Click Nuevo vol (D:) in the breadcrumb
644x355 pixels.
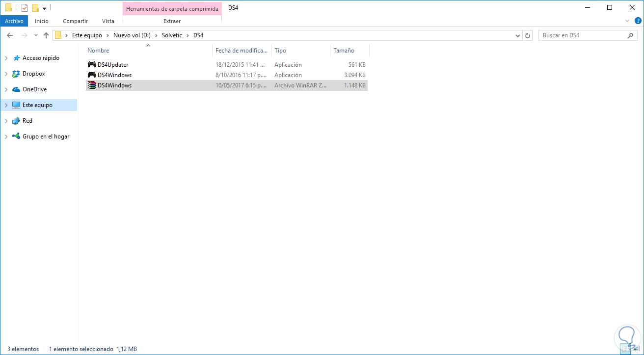131,35
